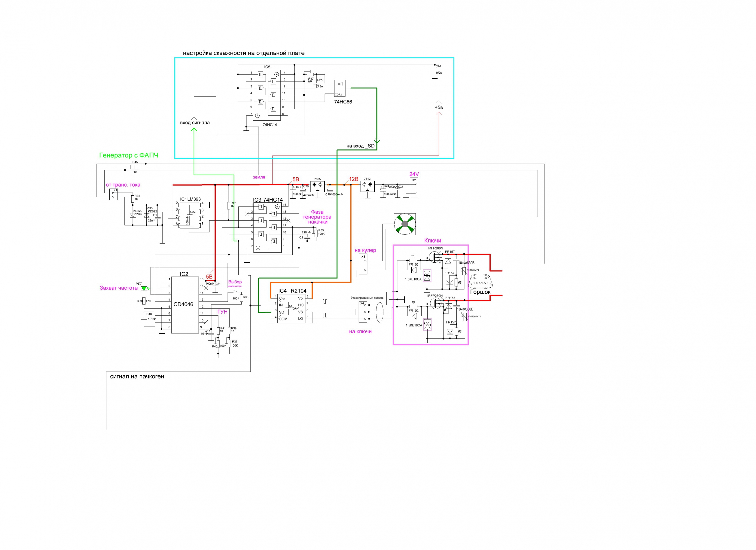Select the 7812 voltage regulator symbol
Viewport: 756px width, 550px height.
(x=367, y=186)
